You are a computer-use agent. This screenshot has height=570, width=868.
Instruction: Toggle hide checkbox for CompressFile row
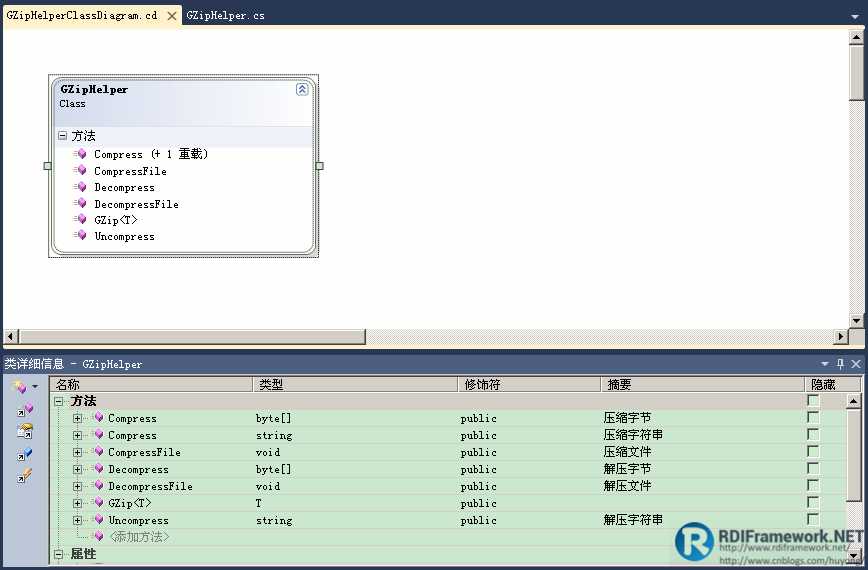(813, 452)
